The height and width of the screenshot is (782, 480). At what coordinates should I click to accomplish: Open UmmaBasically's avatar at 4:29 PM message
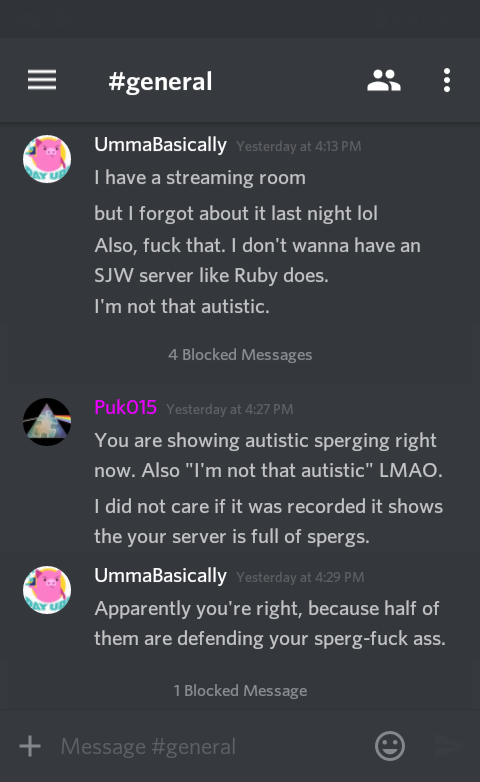(x=47, y=590)
